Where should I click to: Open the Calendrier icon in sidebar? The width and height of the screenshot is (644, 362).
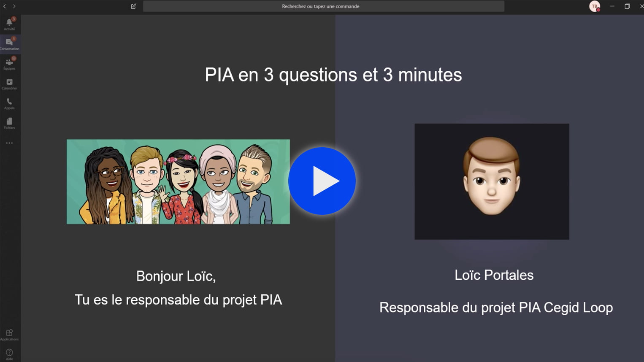(9, 84)
